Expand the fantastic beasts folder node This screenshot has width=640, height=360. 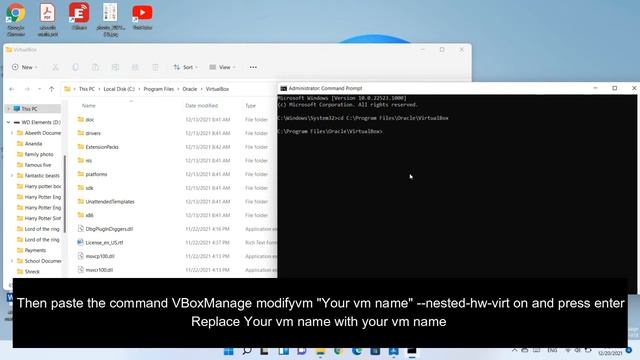coord(12,176)
